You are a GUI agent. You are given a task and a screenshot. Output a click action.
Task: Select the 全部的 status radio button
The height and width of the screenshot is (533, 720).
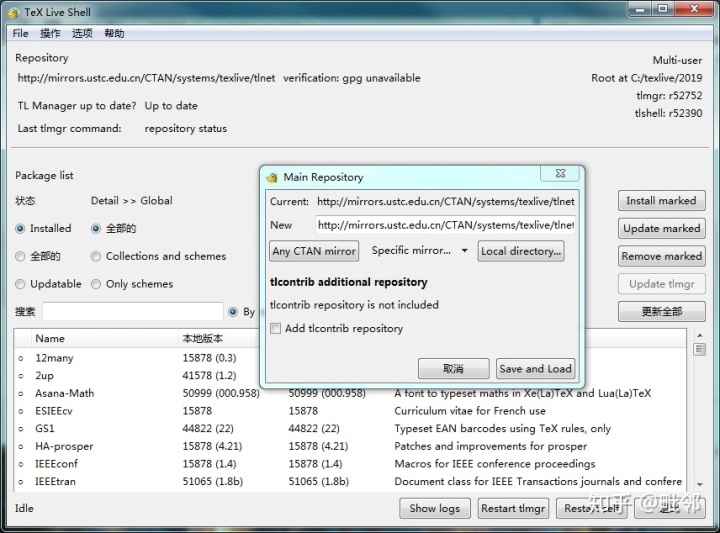coord(20,256)
